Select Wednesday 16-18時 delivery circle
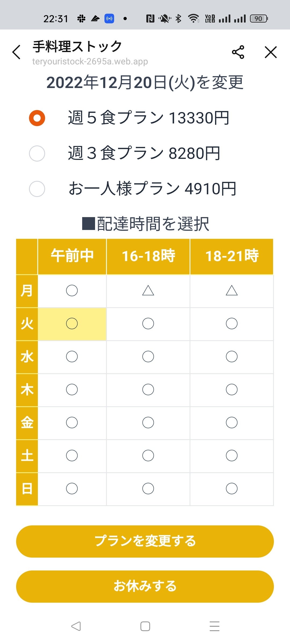Viewport: 290px width, 644px height. coord(148,357)
